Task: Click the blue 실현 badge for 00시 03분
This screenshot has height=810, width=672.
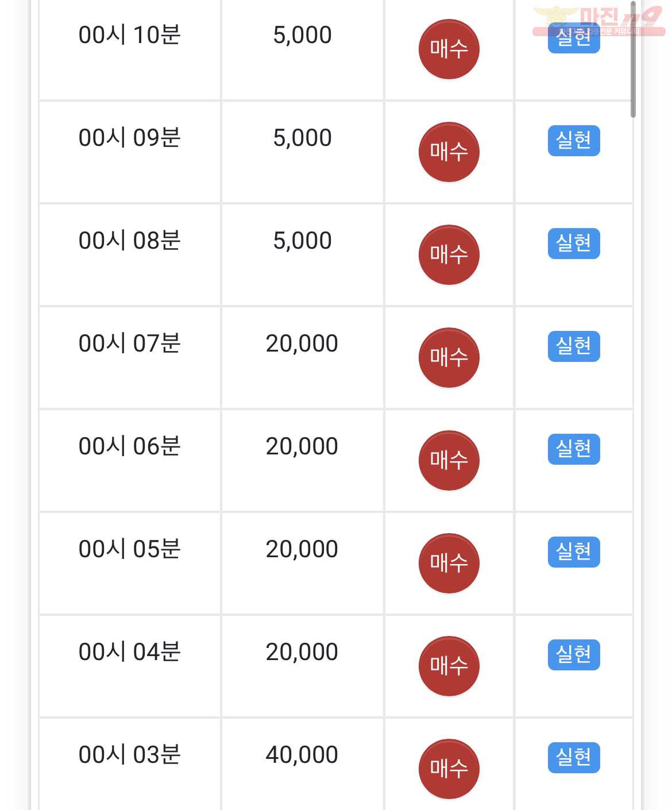Action: click(574, 758)
